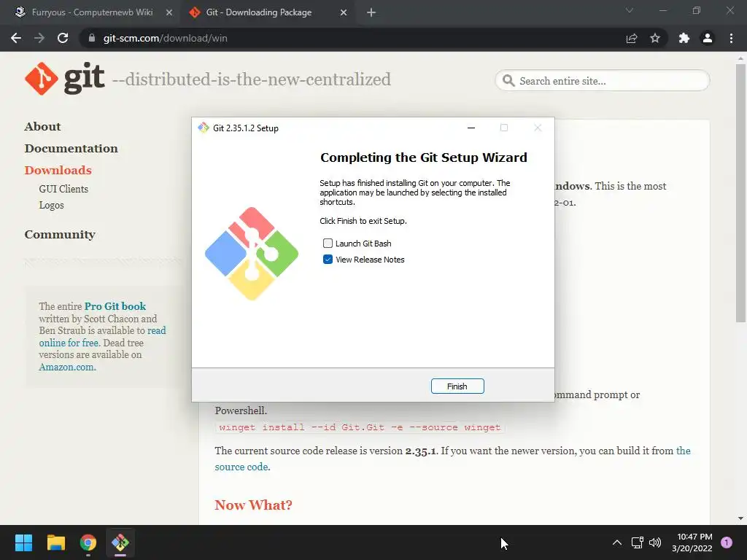Open File Explorer from taskbar
Screen dimensions: 747x560
(x=55, y=542)
